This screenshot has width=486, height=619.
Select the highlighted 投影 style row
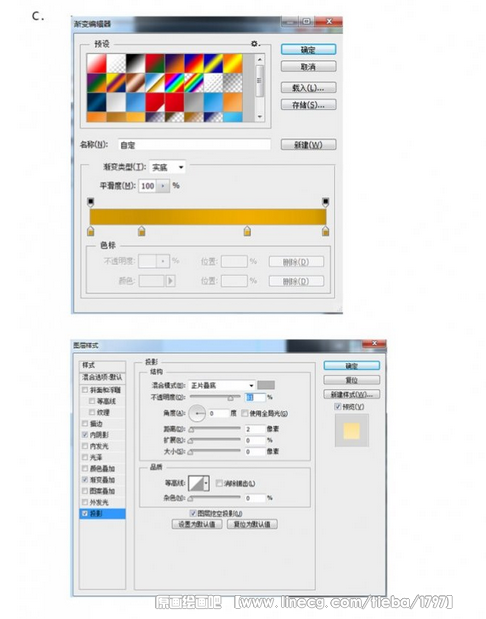tap(103, 514)
